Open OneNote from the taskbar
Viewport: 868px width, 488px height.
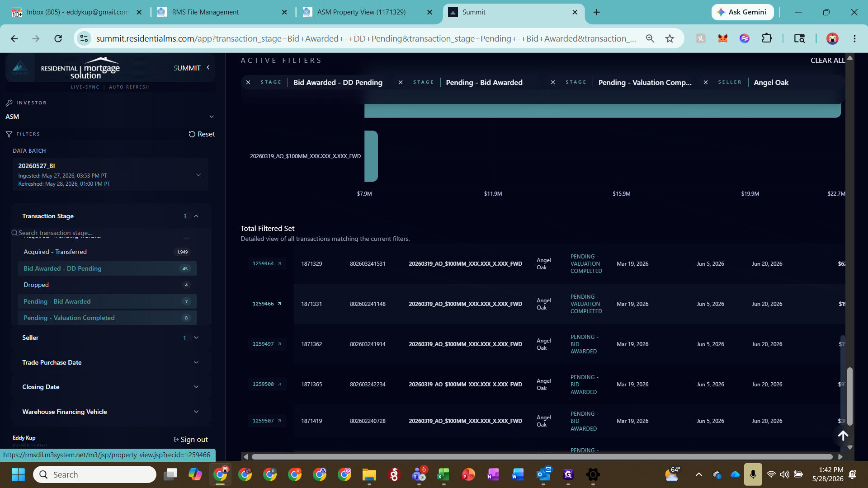(493, 474)
